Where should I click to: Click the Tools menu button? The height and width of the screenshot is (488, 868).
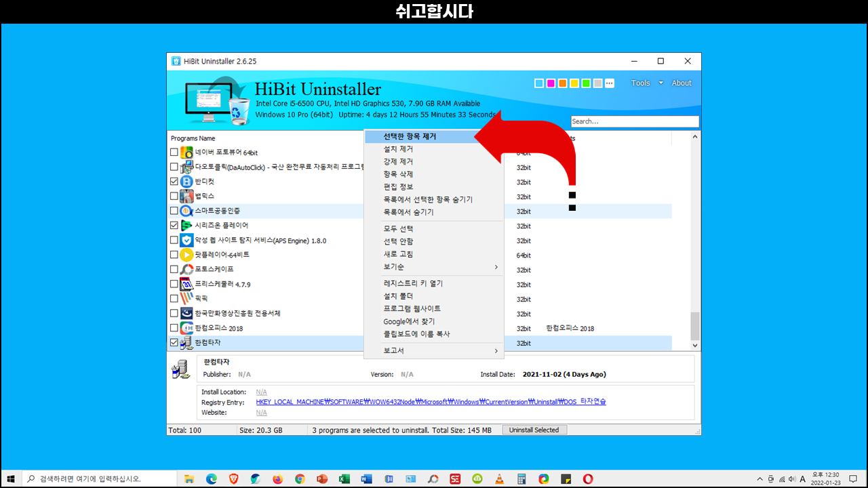point(641,83)
